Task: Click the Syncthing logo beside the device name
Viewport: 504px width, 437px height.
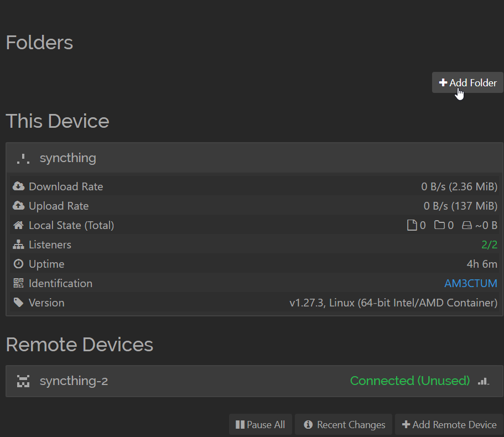Action: pos(22,158)
